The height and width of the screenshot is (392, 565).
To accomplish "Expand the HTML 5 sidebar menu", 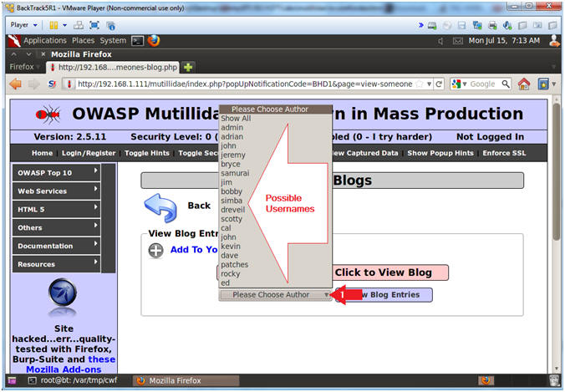I will pos(56,209).
